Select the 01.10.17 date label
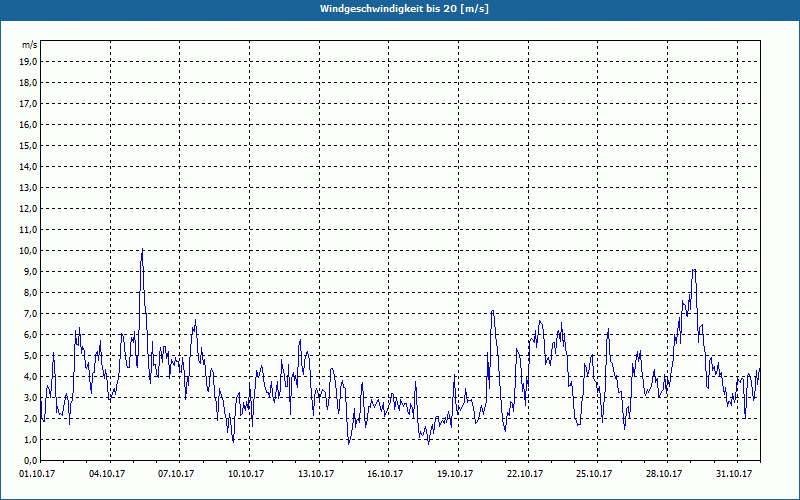This screenshot has height=500, width=800. click(x=37, y=474)
